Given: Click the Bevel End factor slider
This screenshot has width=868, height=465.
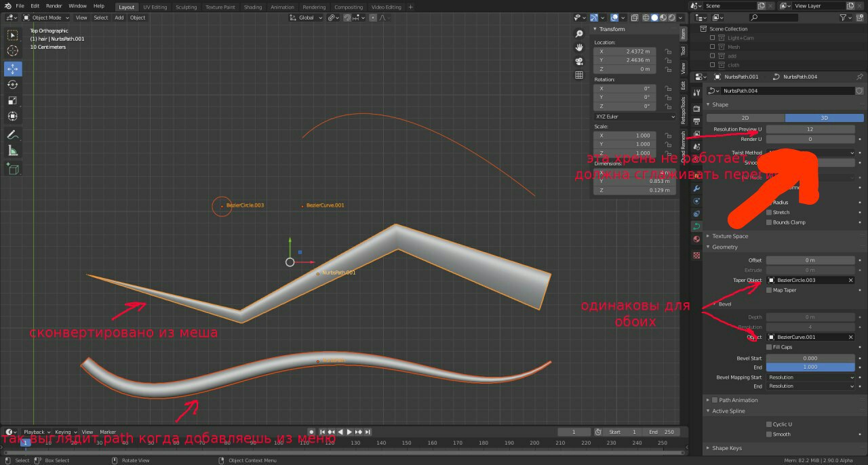Looking at the screenshot, I should click(x=810, y=367).
